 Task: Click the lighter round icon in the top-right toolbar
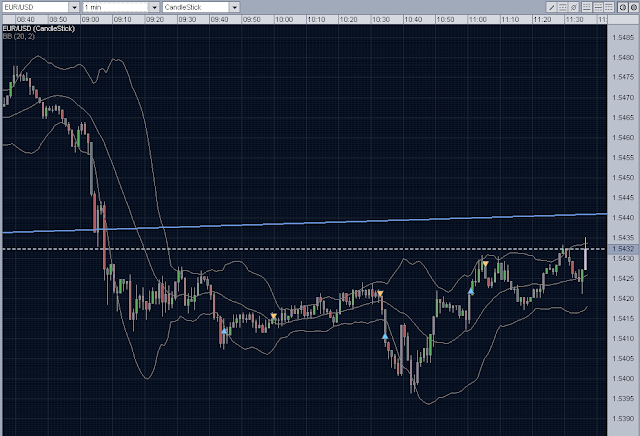[x=623, y=7]
